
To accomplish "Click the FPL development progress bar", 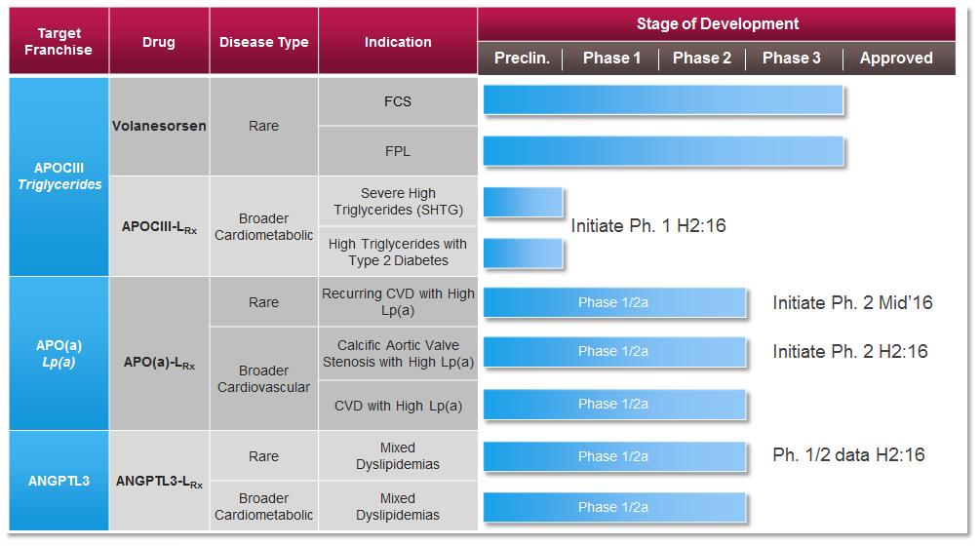I will tap(663, 151).
